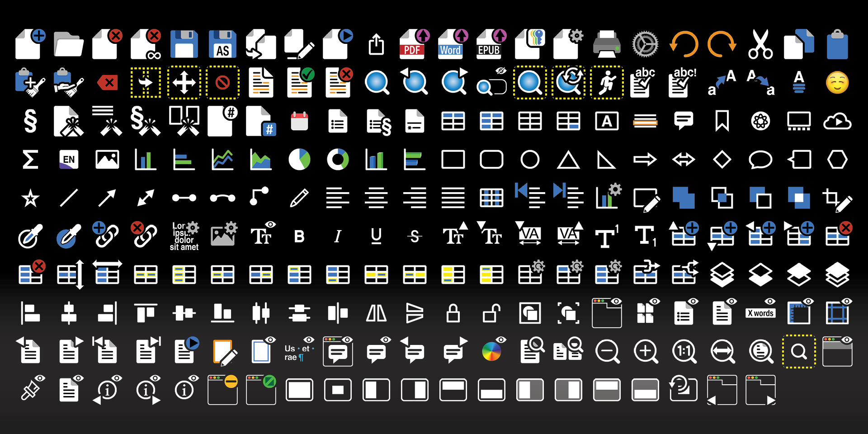The width and height of the screenshot is (868, 434).
Task: Click the crop with pencil icon
Action: (837, 199)
